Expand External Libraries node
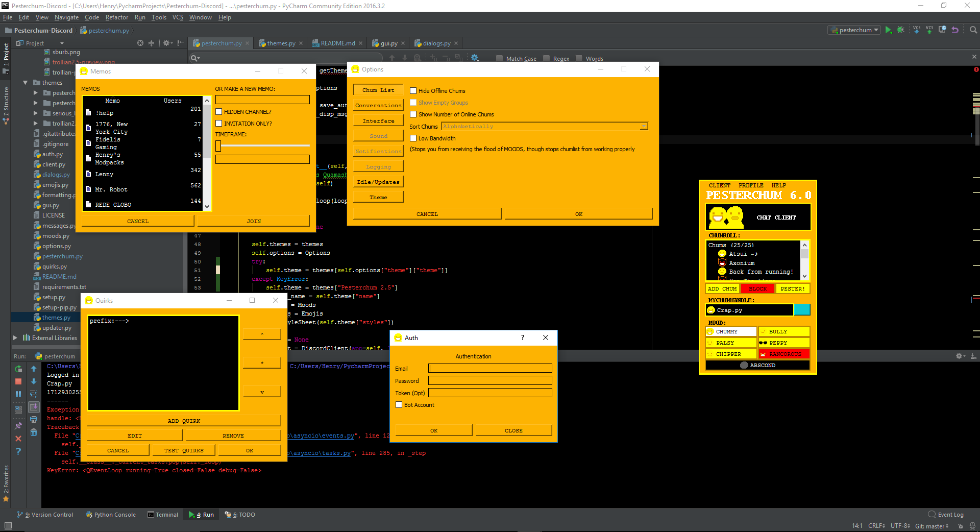The height and width of the screenshot is (532, 980). coord(15,338)
